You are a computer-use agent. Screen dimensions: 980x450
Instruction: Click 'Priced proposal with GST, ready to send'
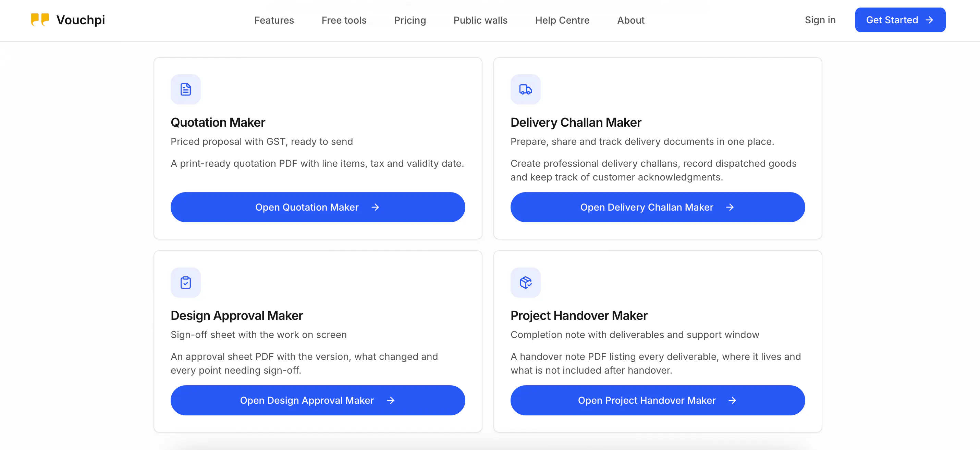(x=262, y=141)
